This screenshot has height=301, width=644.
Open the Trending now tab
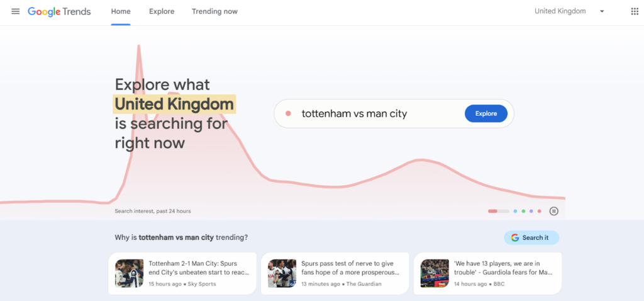tap(215, 11)
